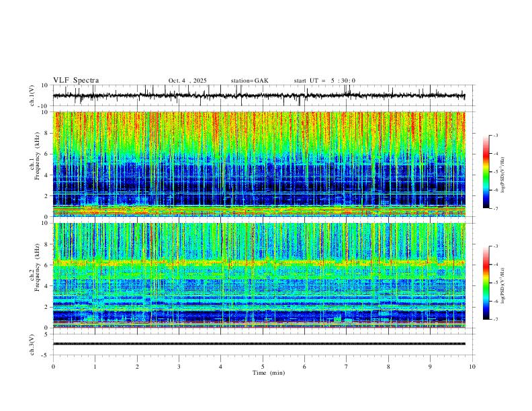Click time axis tick label "9"
The image size is (532, 411).
point(430,367)
